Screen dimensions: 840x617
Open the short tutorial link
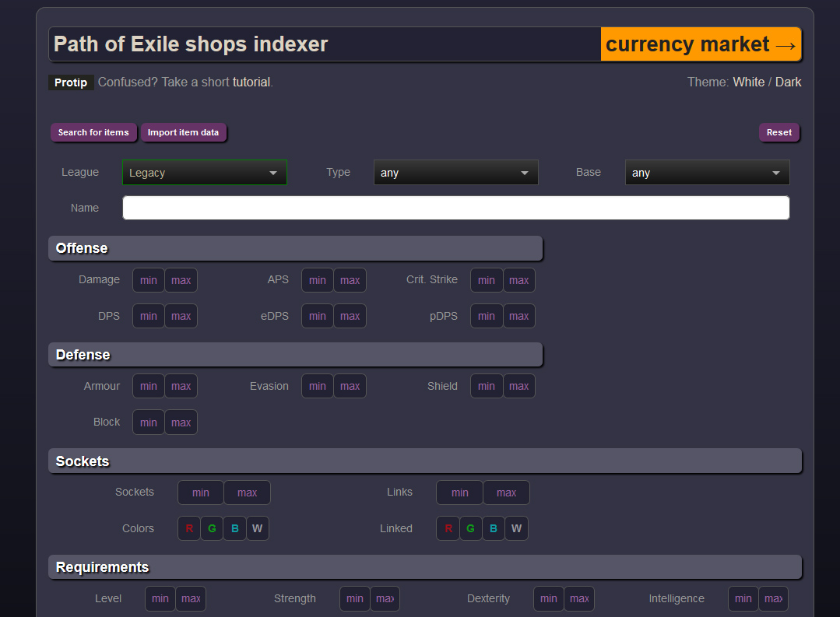251,82
